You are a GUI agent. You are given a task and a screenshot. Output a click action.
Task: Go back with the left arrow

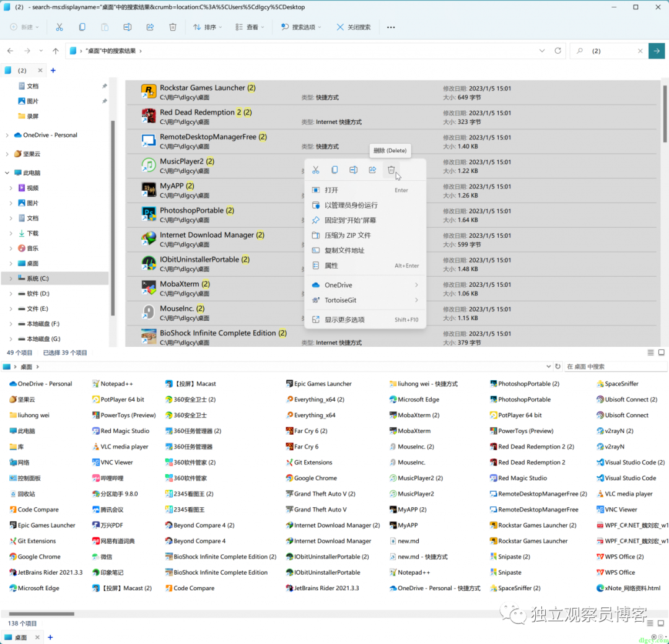tap(11, 51)
